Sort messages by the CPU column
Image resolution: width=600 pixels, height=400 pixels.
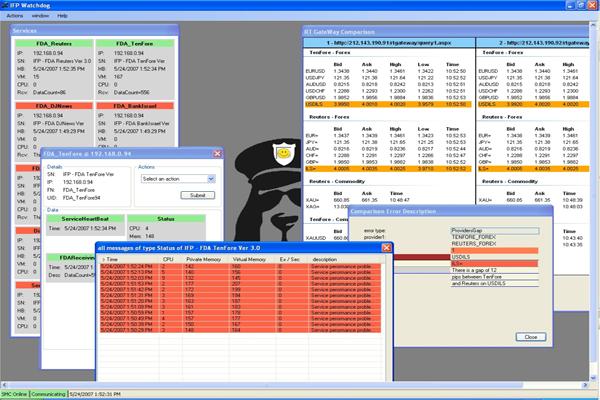pyautogui.click(x=168, y=259)
